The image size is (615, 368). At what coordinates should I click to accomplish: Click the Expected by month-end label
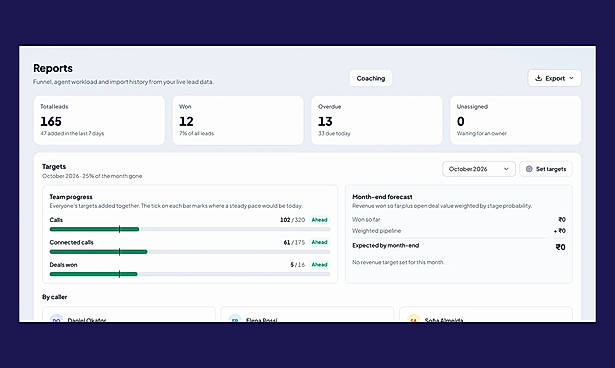click(386, 246)
